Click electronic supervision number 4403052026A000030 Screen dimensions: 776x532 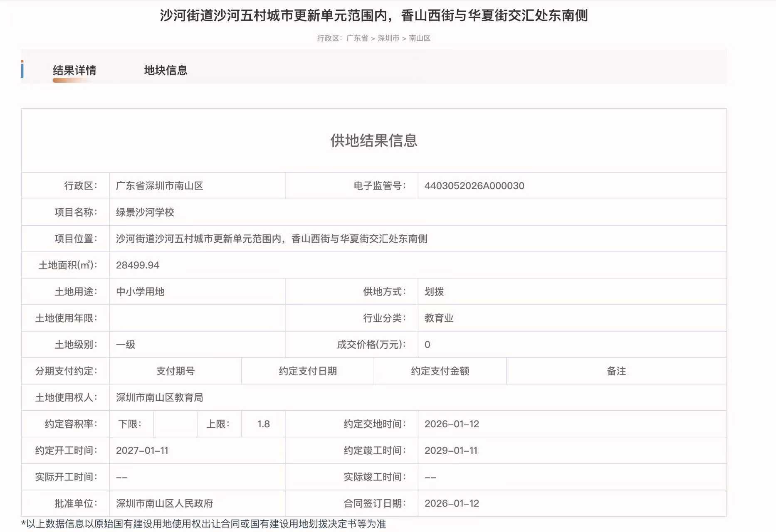[x=474, y=186]
